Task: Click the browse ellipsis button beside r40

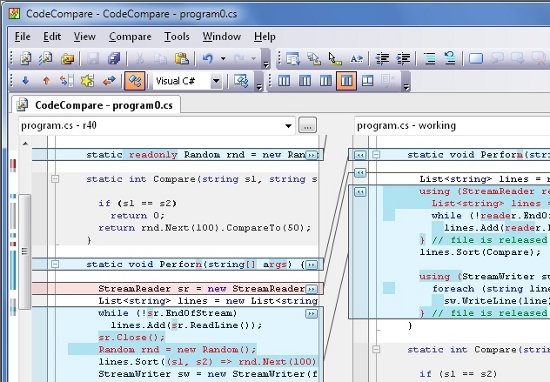Action: [x=307, y=125]
